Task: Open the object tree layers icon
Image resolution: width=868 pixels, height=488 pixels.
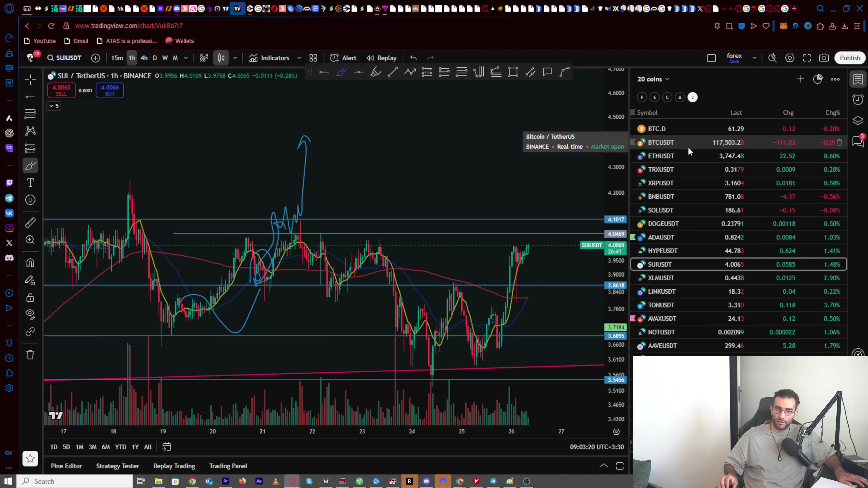Action: pos(858,121)
